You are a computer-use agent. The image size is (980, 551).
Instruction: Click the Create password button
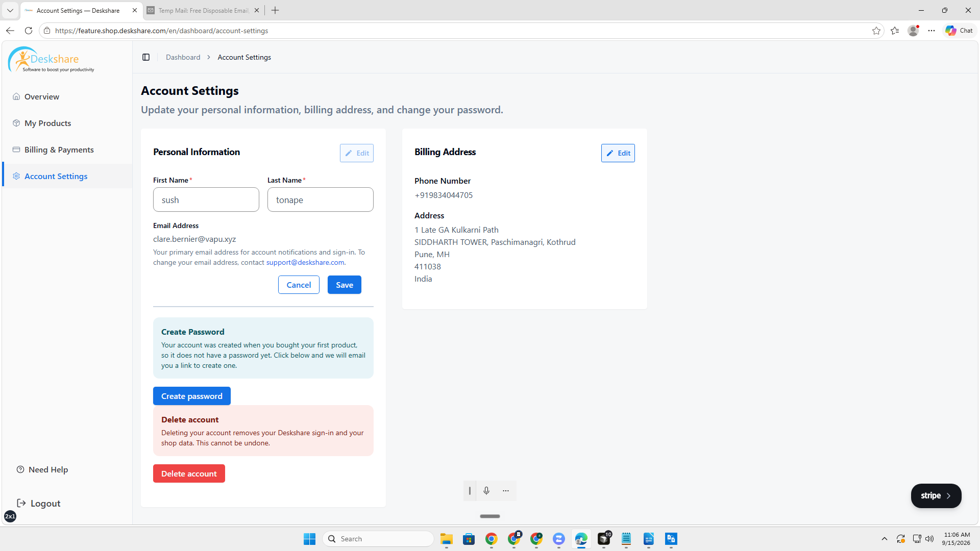(x=192, y=396)
